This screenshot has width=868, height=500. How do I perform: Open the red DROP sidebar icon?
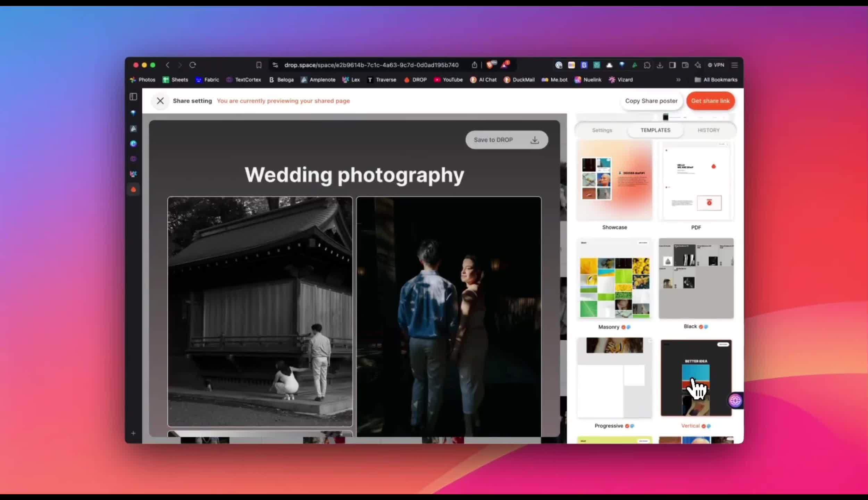pyautogui.click(x=133, y=190)
